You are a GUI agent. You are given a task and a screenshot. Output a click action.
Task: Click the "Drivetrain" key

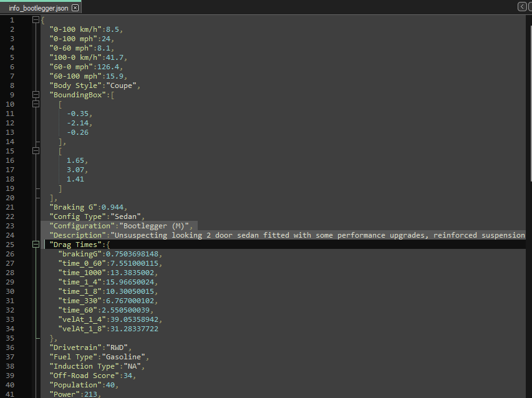point(75,347)
